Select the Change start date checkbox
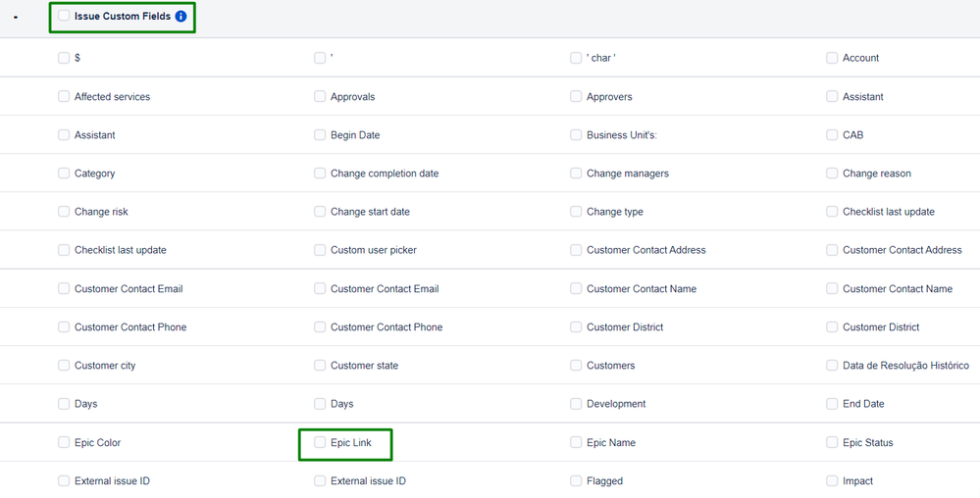 pyautogui.click(x=320, y=212)
